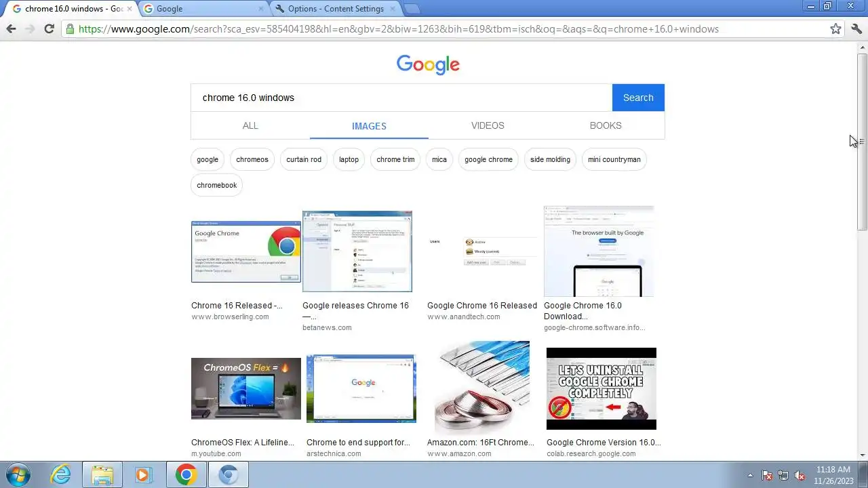The image size is (868, 488).
Task: Open the 'Chrome 16 Released -...' link
Action: (x=237, y=306)
